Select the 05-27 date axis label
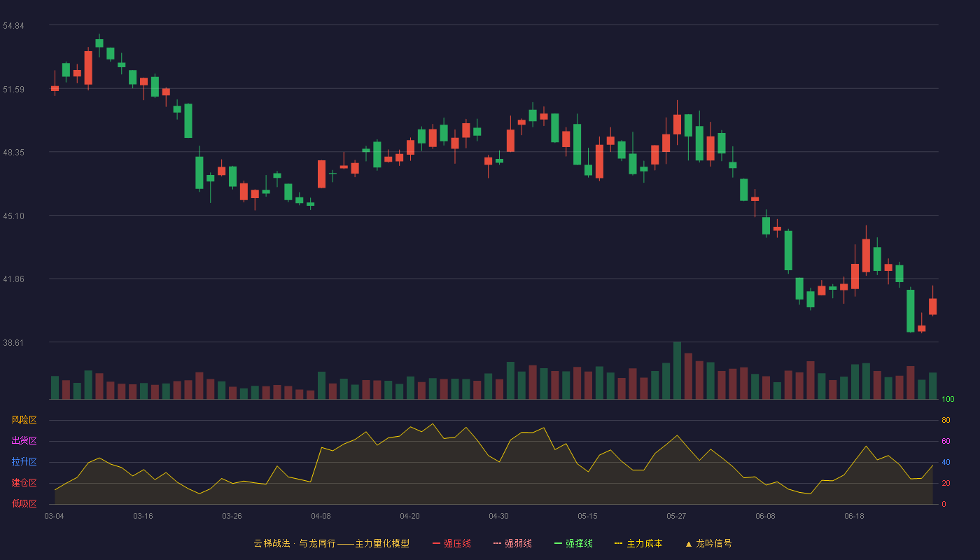 676,516
